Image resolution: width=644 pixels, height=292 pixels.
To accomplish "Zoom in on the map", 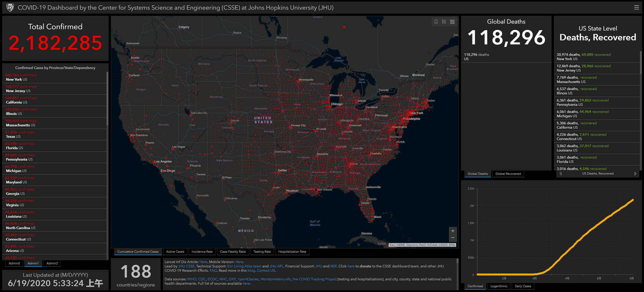I will [453, 231].
